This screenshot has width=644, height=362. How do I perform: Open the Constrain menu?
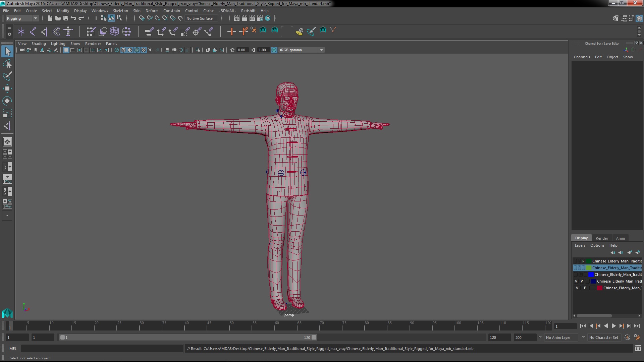(171, 11)
